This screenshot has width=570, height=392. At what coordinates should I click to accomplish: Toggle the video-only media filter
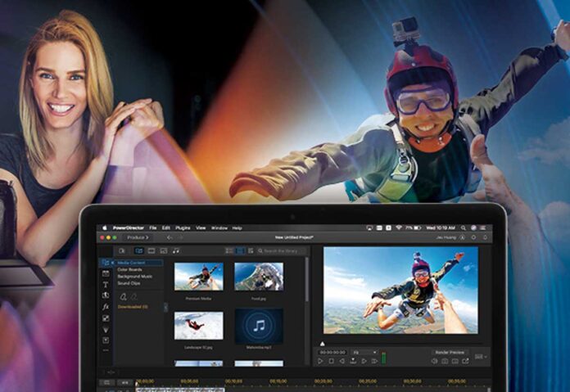[151, 250]
